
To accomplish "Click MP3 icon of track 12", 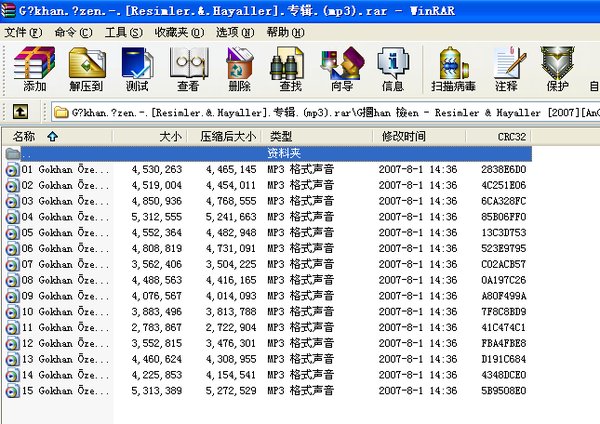I will [12, 344].
